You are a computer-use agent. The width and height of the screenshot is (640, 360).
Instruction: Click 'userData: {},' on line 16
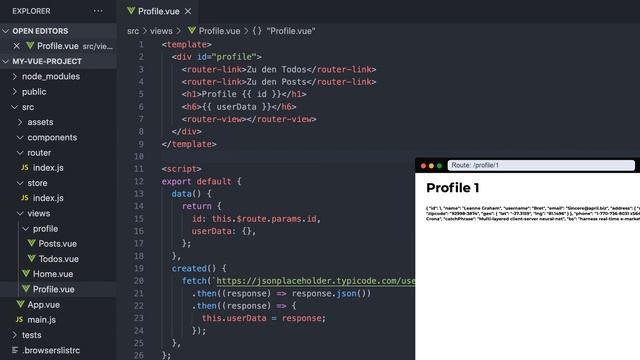click(x=224, y=231)
